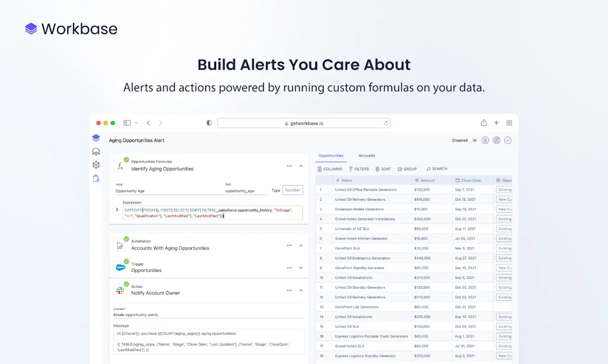Click SEARCH in the table toolbar
Viewport: 608px width, 364px height.
coord(436,168)
